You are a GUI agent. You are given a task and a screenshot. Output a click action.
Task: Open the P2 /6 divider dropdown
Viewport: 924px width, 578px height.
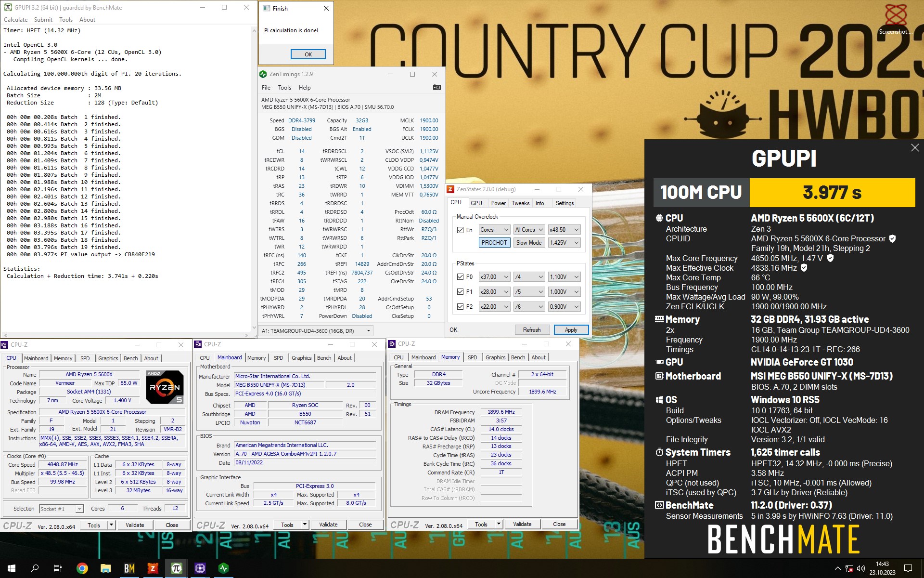pos(529,306)
